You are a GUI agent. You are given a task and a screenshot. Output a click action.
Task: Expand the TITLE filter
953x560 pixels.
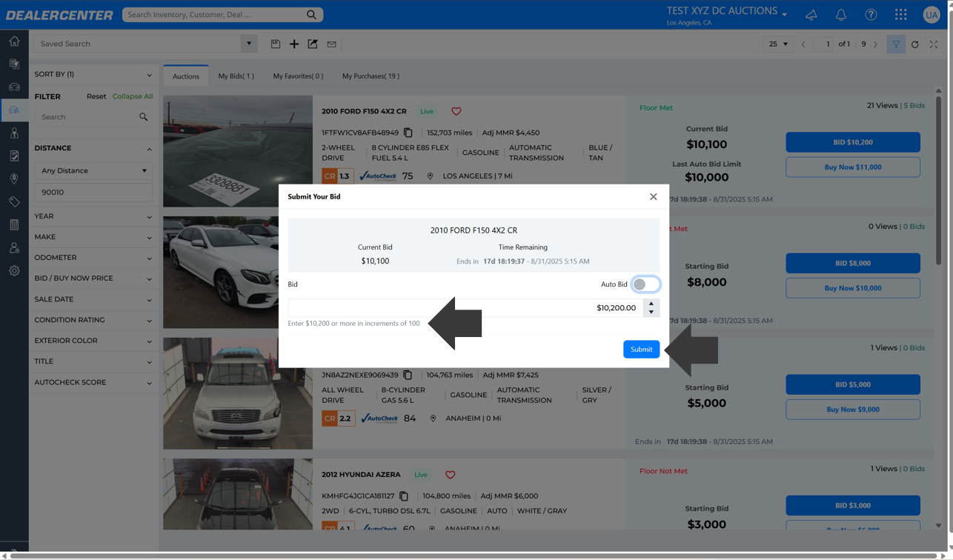click(x=93, y=361)
